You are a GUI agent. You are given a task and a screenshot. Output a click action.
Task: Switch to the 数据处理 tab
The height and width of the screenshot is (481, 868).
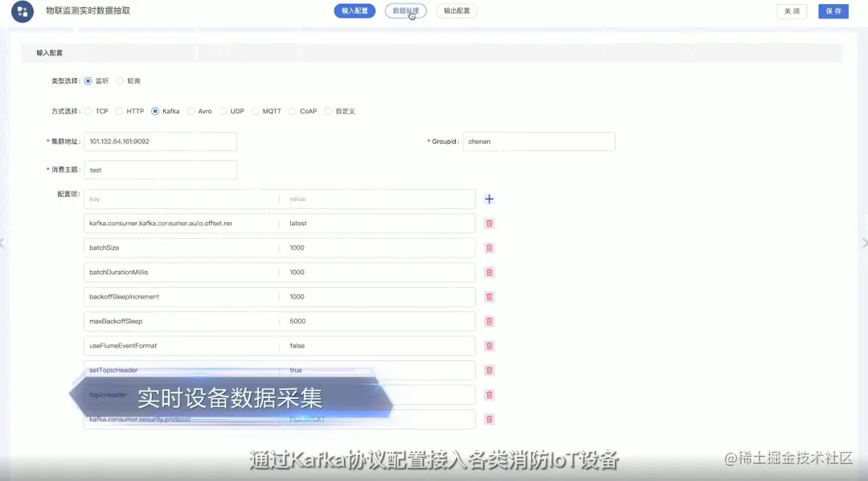(x=405, y=10)
